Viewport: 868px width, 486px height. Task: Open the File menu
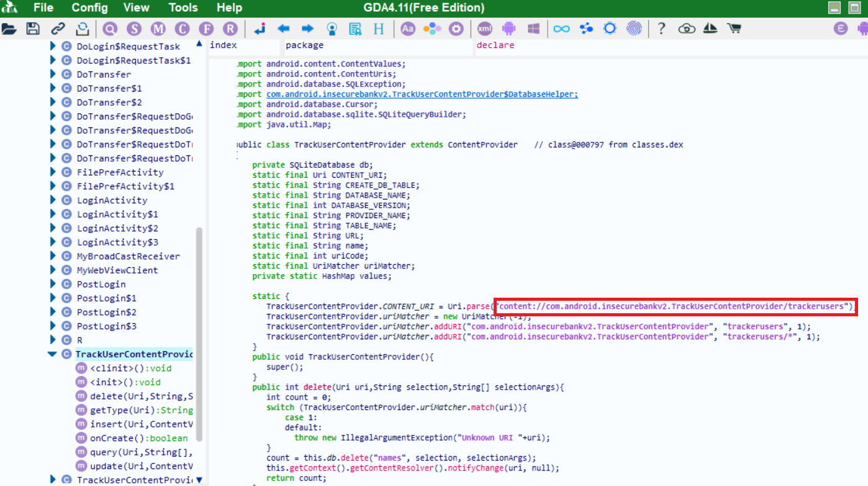tap(43, 8)
